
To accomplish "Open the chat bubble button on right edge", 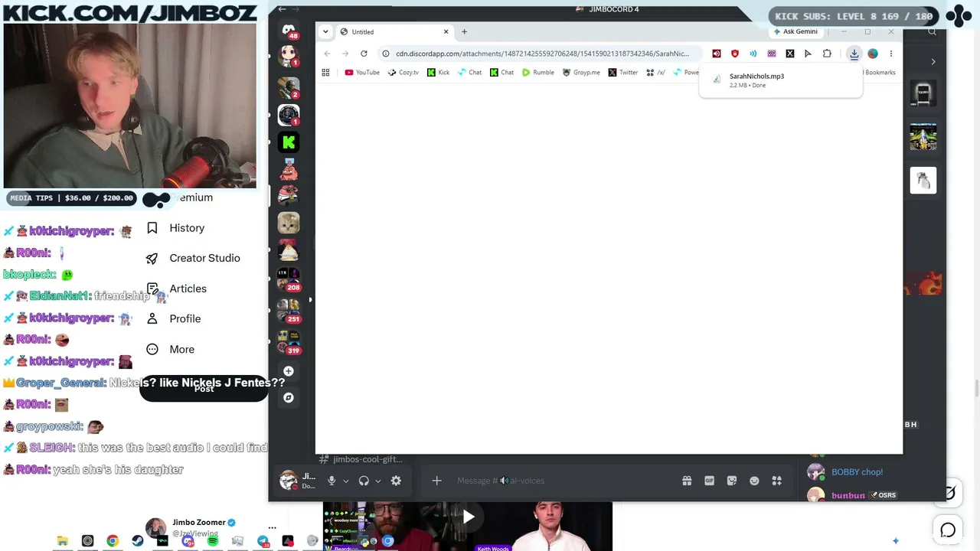I will pos(948,530).
